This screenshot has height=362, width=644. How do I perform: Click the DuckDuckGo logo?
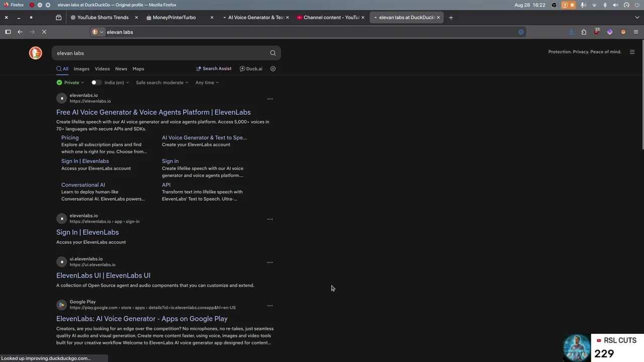35,53
